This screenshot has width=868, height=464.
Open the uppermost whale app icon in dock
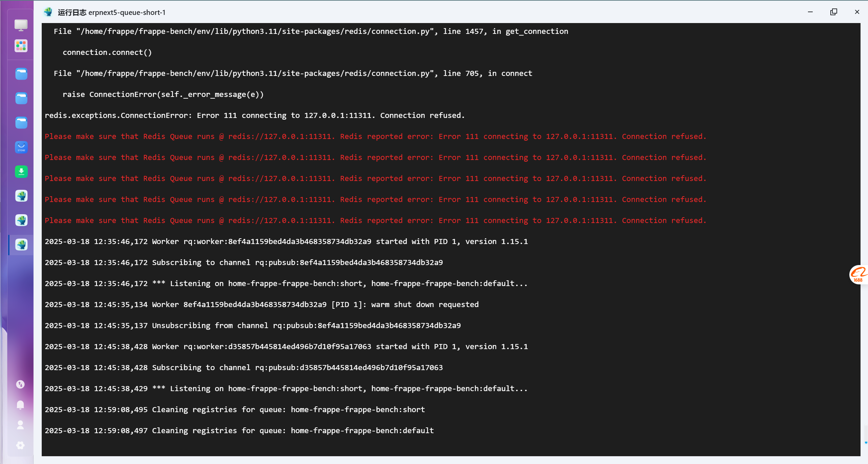click(x=21, y=196)
